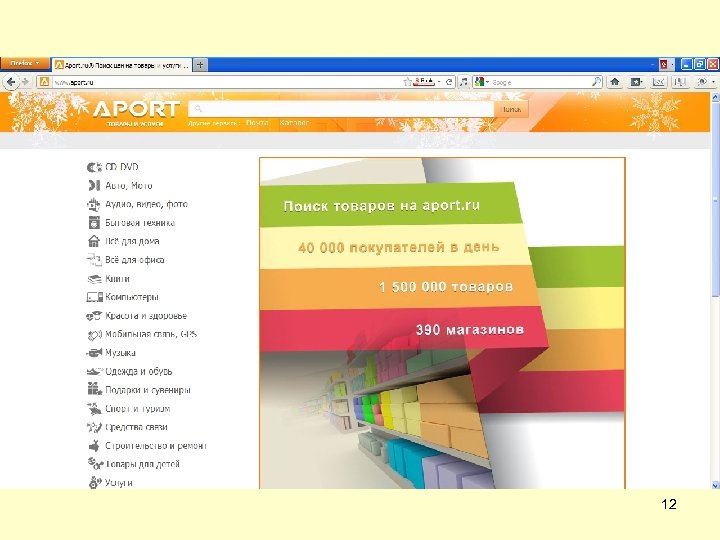
Task: Click the Средства связи icon
Action: tap(94, 427)
